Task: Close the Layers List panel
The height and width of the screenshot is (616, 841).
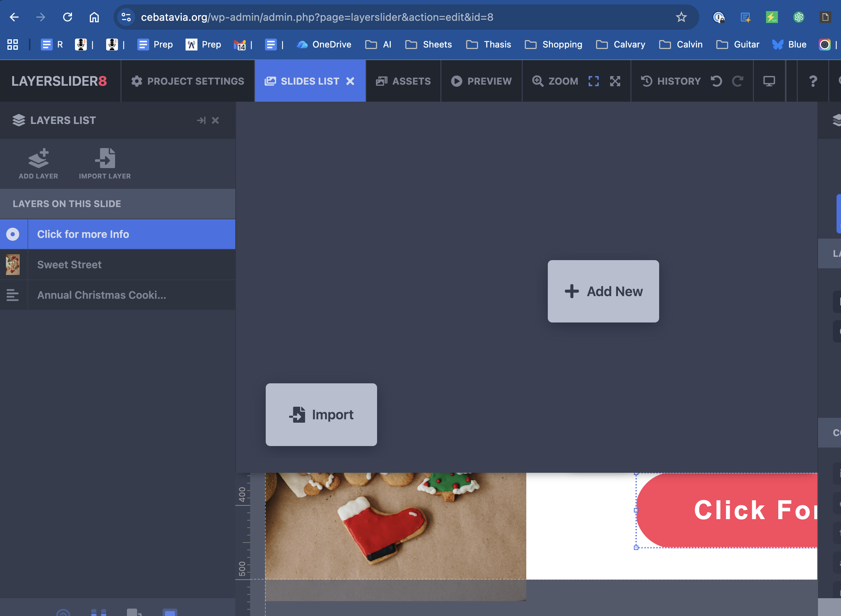Action: point(215,120)
